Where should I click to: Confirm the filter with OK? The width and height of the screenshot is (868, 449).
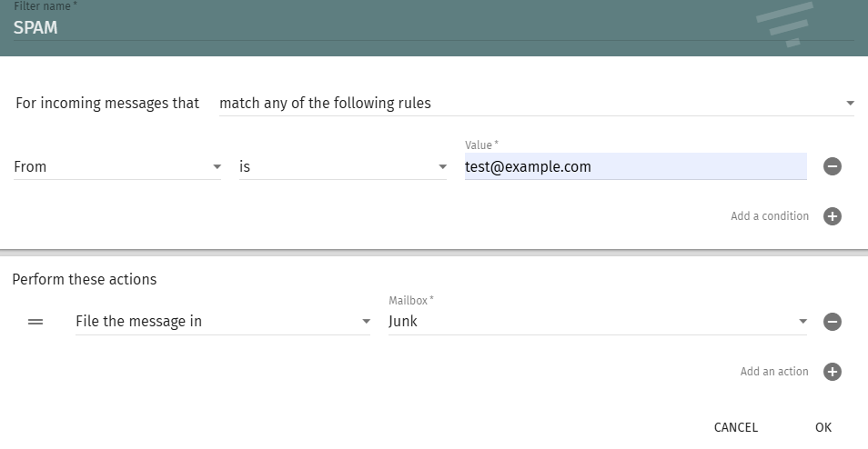[x=823, y=427]
